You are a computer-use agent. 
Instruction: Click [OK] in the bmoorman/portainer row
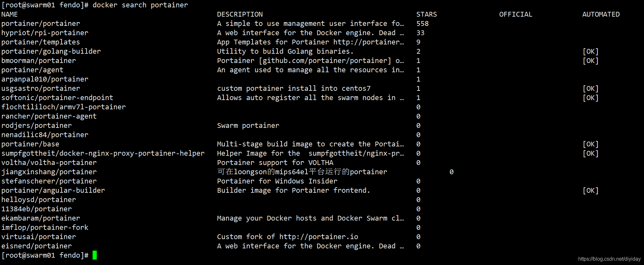(x=591, y=61)
